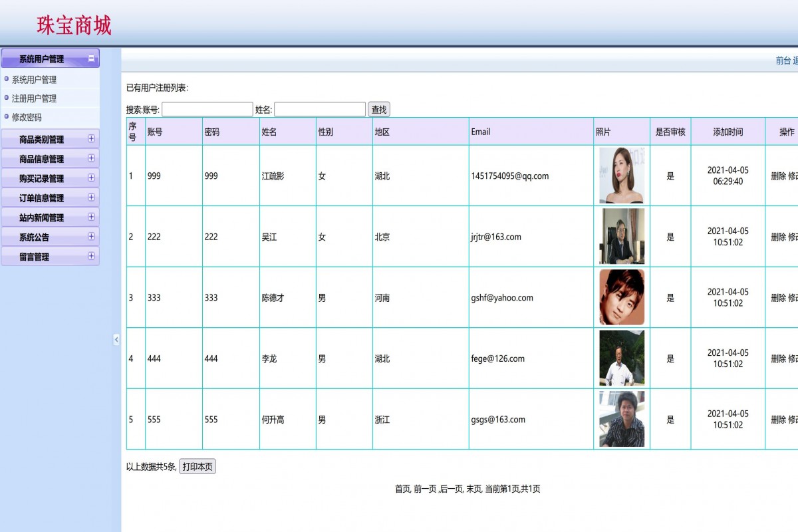
Task: Click the plus icon beside 系统公告
Action: (91, 237)
